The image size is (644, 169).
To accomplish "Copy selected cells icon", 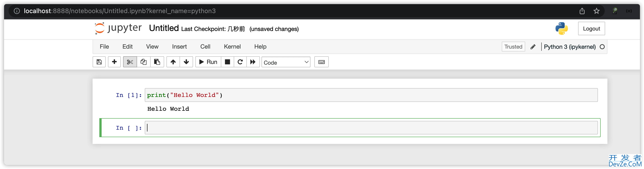I will click(144, 62).
